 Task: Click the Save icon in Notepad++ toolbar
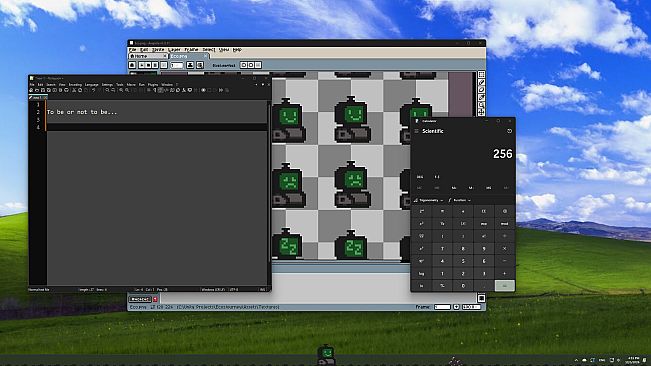click(43, 90)
